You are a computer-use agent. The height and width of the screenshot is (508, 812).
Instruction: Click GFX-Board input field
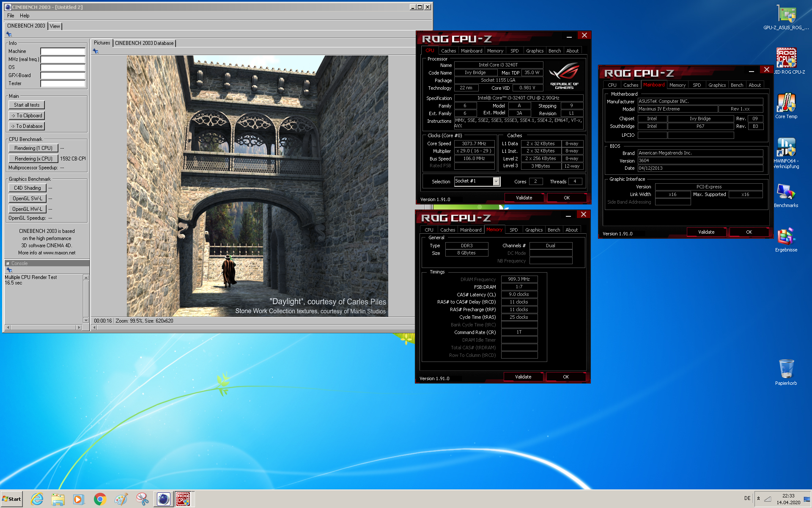63,75
